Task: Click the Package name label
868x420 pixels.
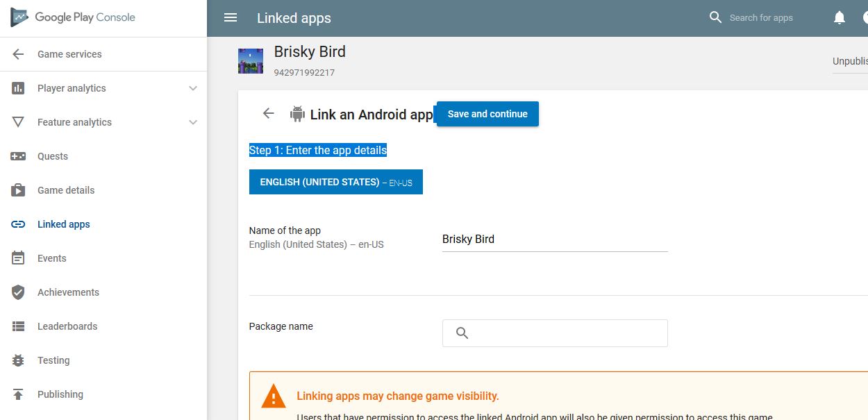Action: (281, 326)
